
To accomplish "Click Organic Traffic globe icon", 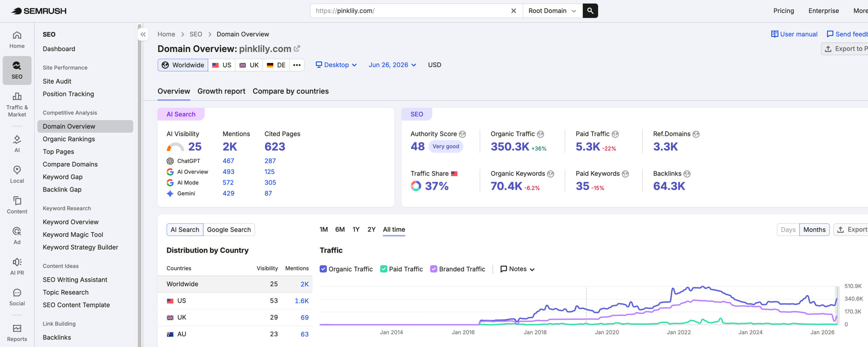I will [x=540, y=134].
